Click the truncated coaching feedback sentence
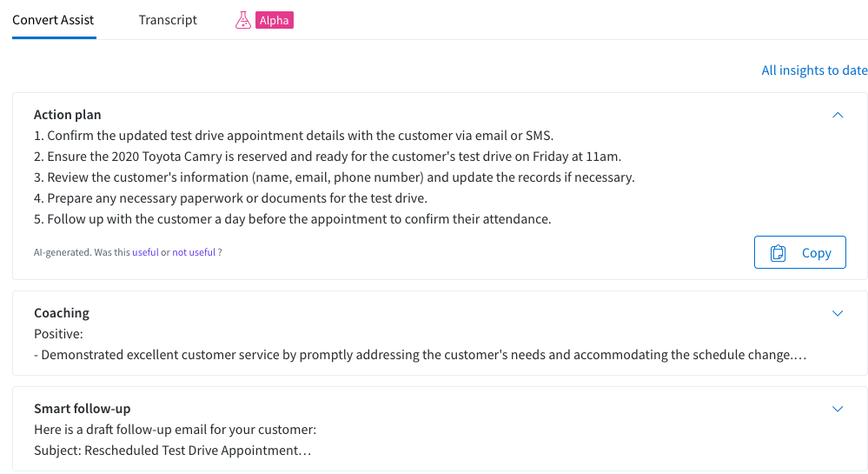The width and height of the screenshot is (868, 474). pyautogui.click(x=421, y=355)
